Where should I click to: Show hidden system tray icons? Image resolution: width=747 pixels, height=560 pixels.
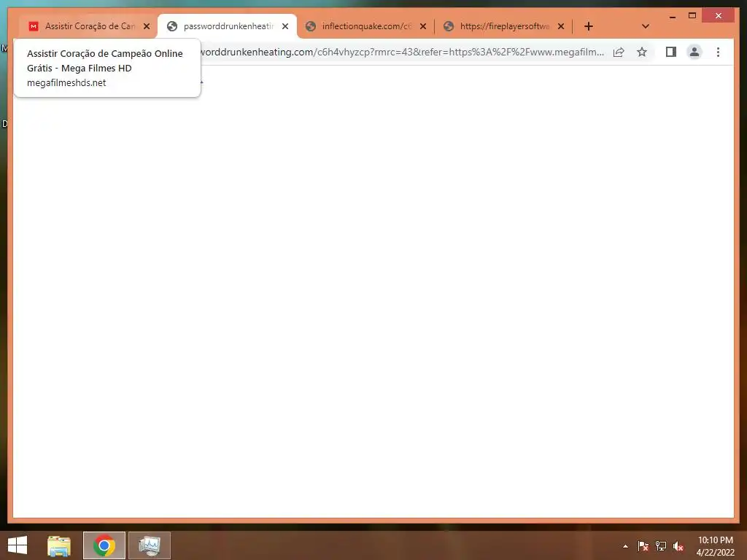pyautogui.click(x=625, y=546)
